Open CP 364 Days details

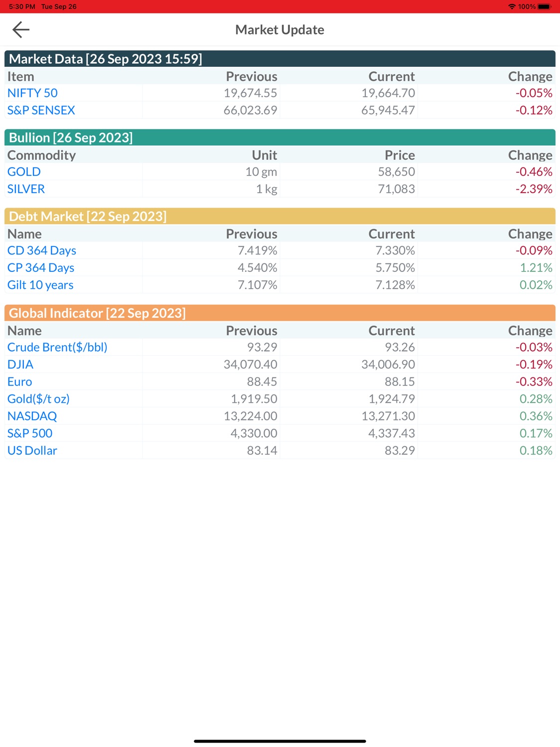[x=41, y=268]
